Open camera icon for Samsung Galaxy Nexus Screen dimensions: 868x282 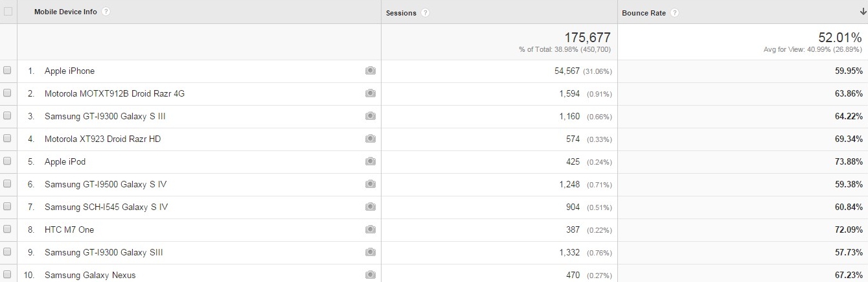(371, 275)
